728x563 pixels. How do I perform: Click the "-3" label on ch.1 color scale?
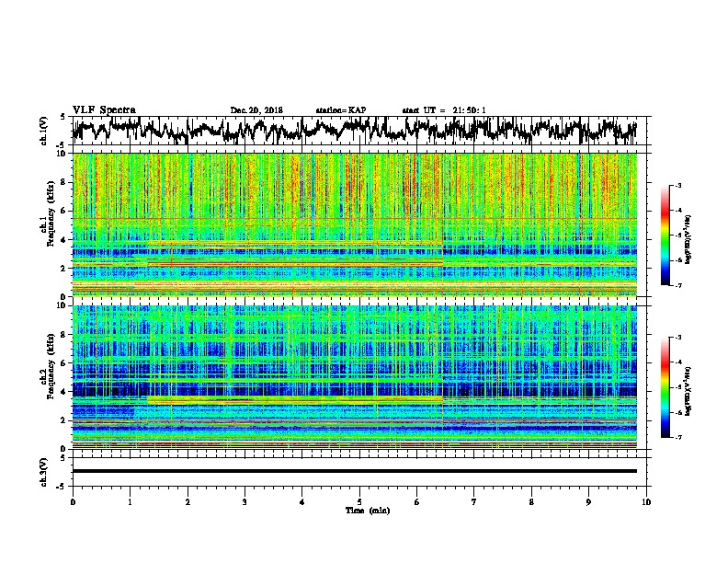[677, 186]
